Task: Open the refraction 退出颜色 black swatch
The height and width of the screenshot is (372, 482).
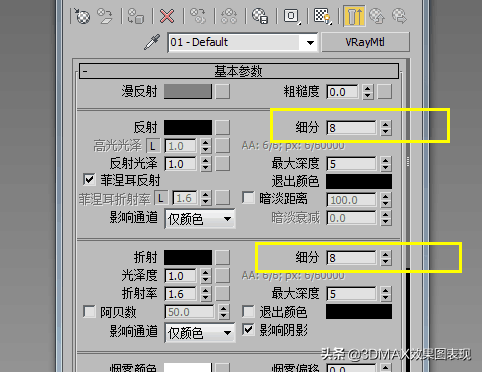Action: point(359,312)
